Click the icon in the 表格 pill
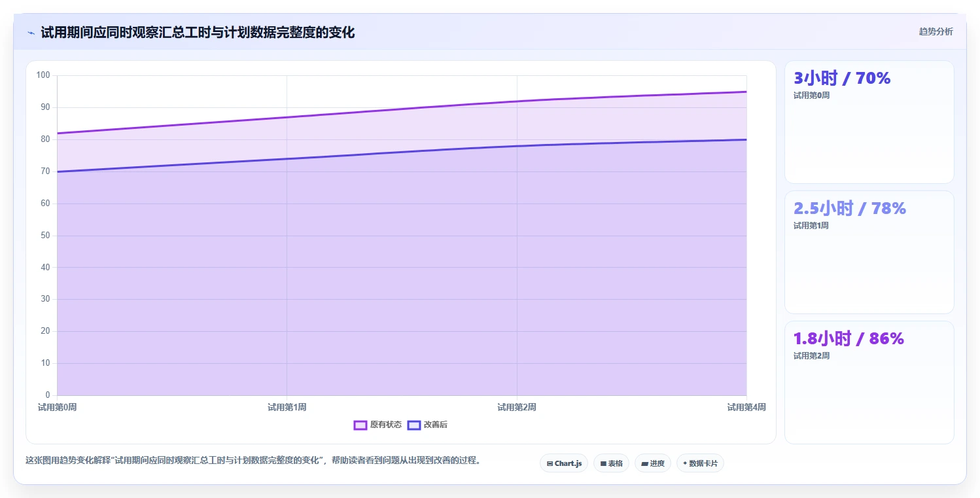 (x=603, y=463)
